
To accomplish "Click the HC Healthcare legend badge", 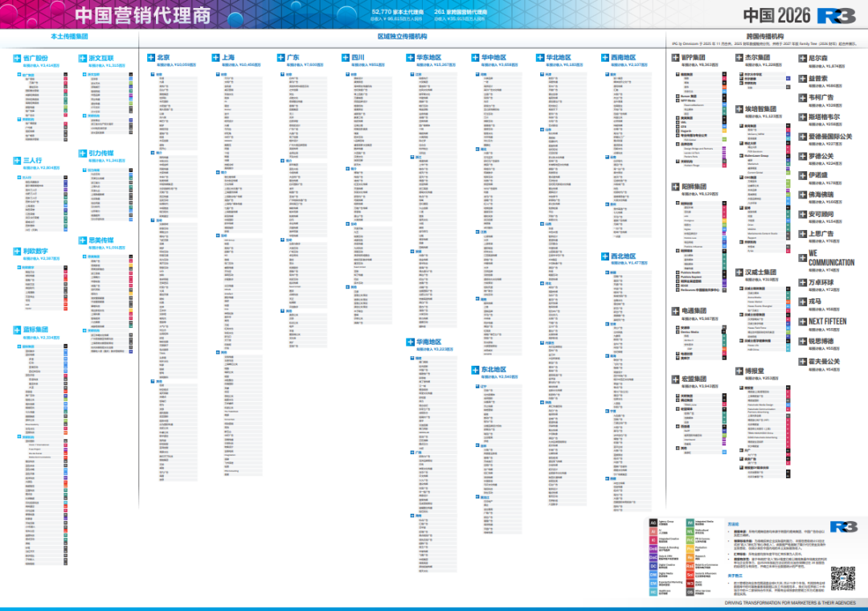I will click(653, 593).
